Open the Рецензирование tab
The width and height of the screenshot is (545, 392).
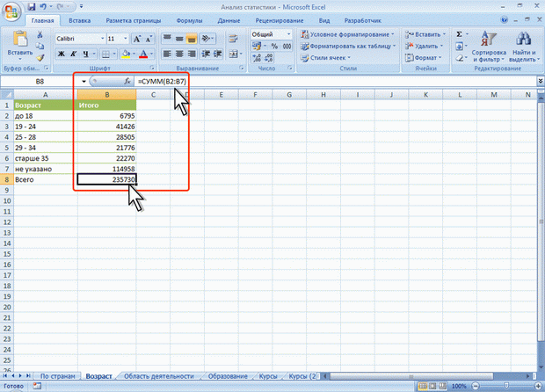(x=280, y=20)
